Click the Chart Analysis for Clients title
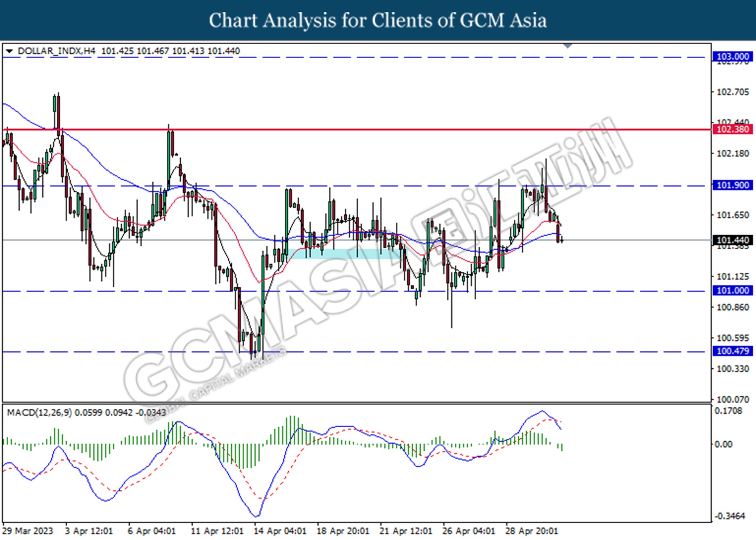This screenshot has height=540, width=756. (378, 20)
